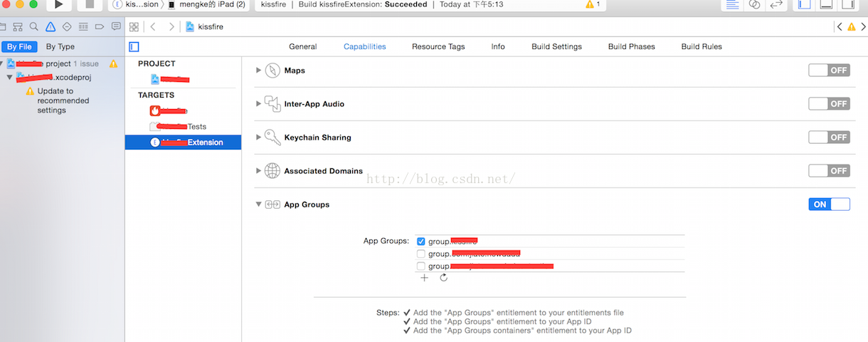
Task: Open the breakpoint navigator icon
Action: point(100,27)
